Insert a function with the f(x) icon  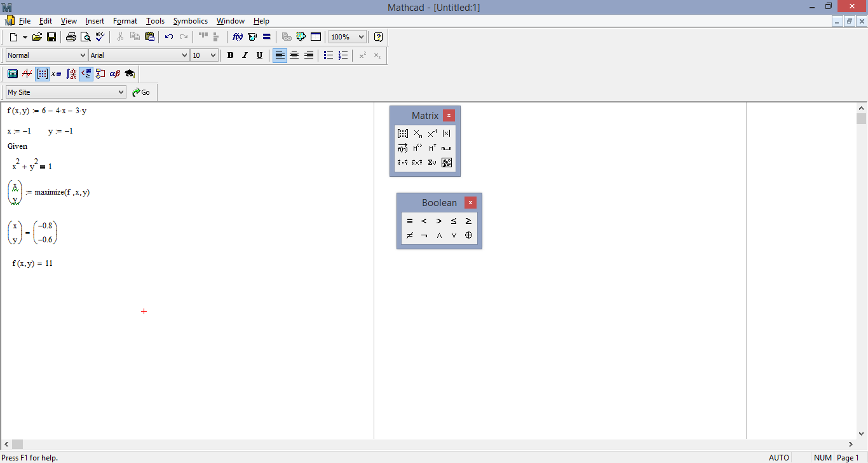click(238, 37)
